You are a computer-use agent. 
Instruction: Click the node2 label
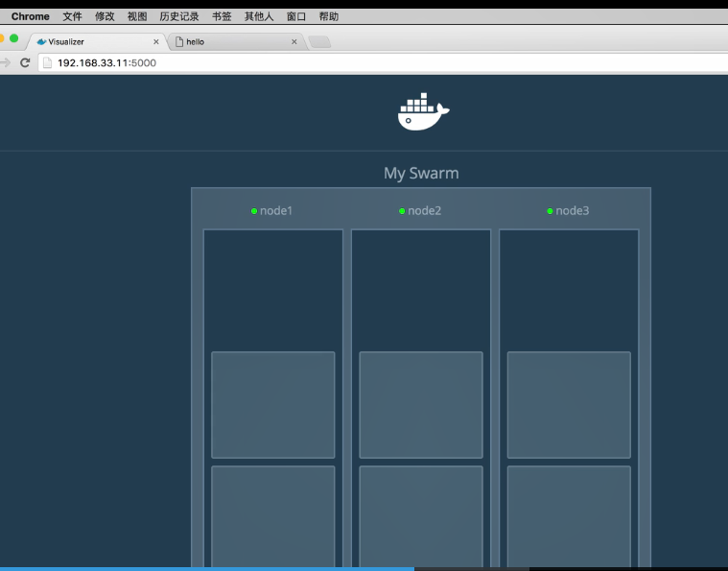424,211
